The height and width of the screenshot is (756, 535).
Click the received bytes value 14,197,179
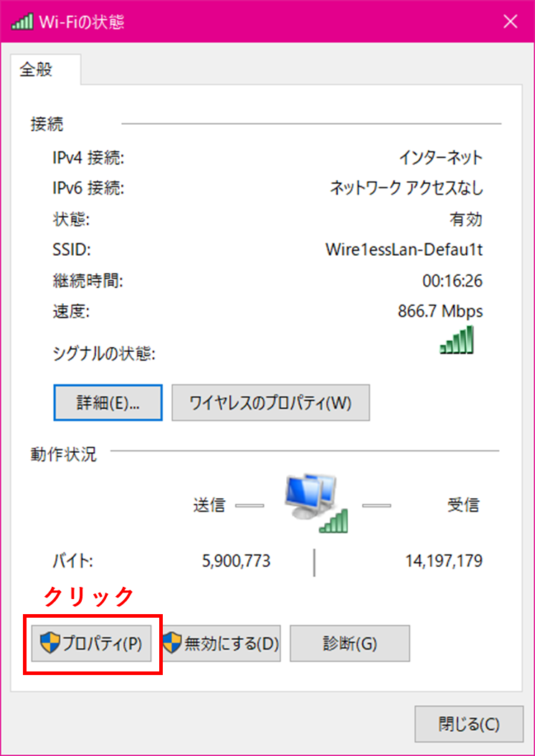(x=443, y=561)
